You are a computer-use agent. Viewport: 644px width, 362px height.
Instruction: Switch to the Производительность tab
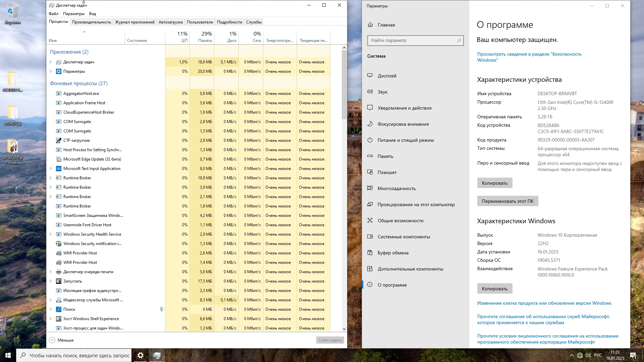click(x=91, y=22)
